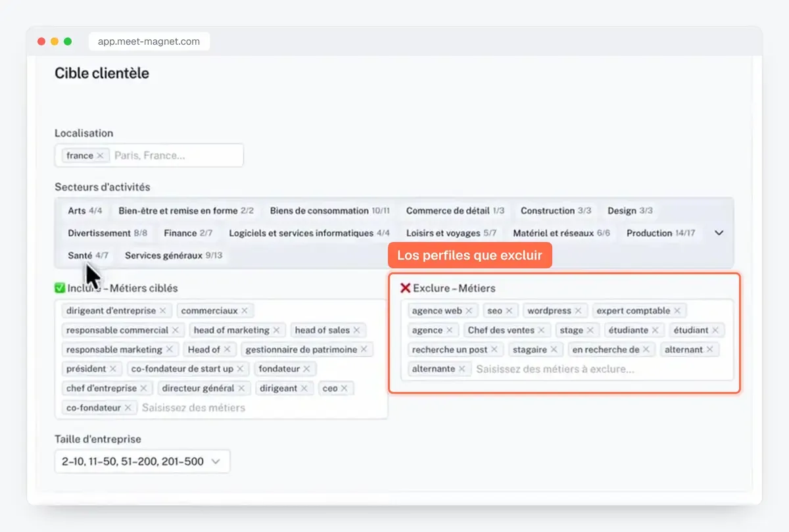Remove 'président' tag

click(113, 369)
